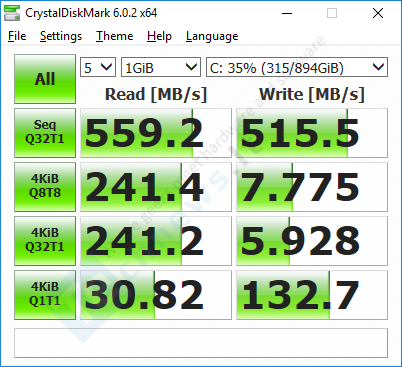Screen dimensions: 402x367
Task: Open the File menu
Action: (x=17, y=36)
